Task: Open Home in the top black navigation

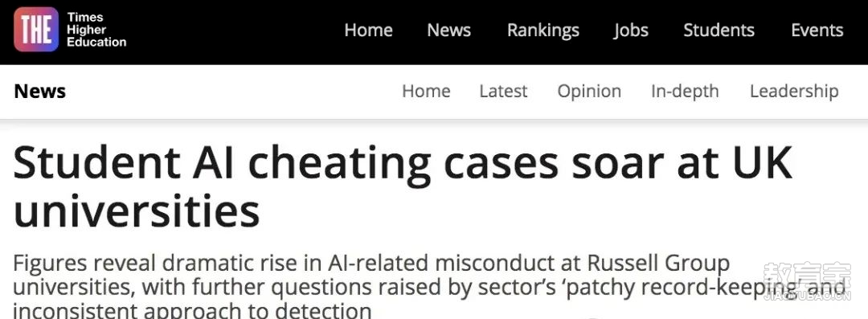Action: [368, 30]
